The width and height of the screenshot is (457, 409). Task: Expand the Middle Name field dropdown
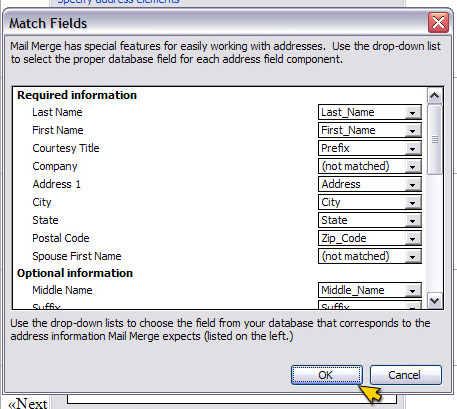(x=412, y=291)
